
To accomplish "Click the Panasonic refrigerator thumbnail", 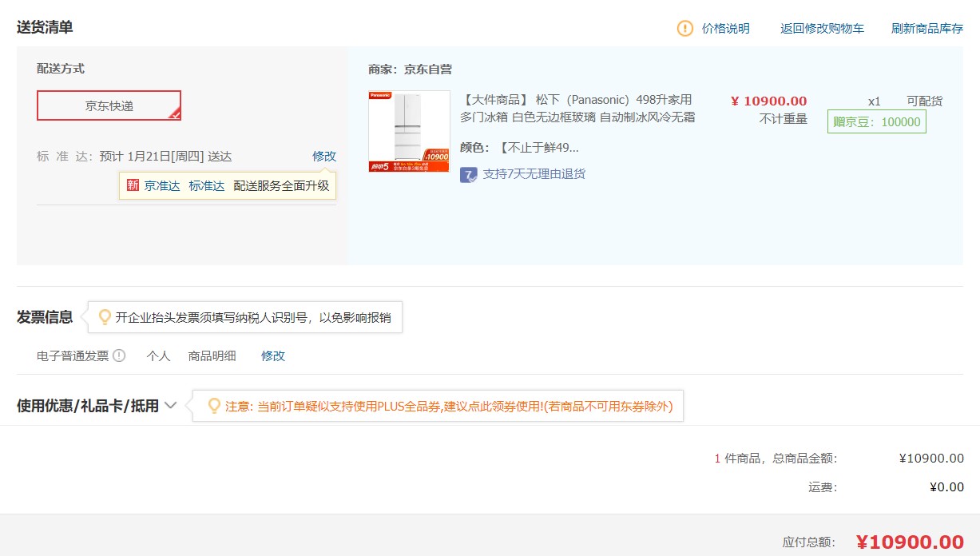I will point(409,131).
